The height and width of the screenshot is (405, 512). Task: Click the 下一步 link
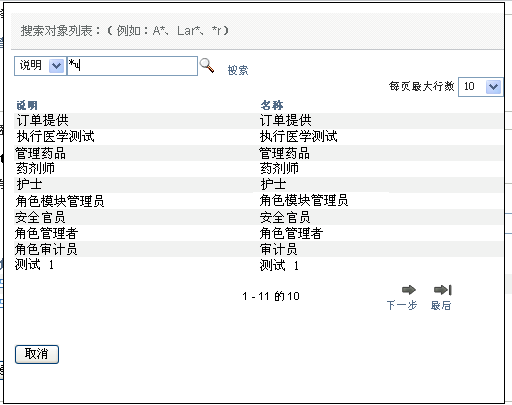click(402, 305)
